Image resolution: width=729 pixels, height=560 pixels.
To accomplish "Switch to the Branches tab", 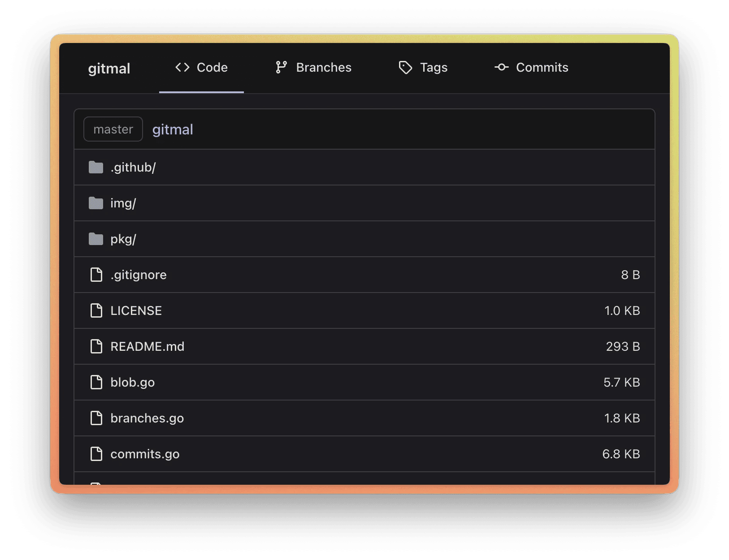I will 313,68.
